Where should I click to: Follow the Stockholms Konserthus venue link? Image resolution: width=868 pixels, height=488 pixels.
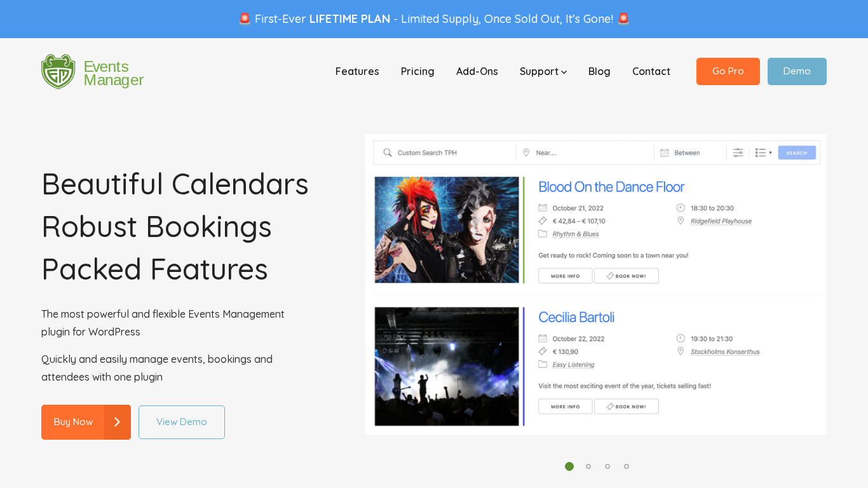tap(725, 351)
